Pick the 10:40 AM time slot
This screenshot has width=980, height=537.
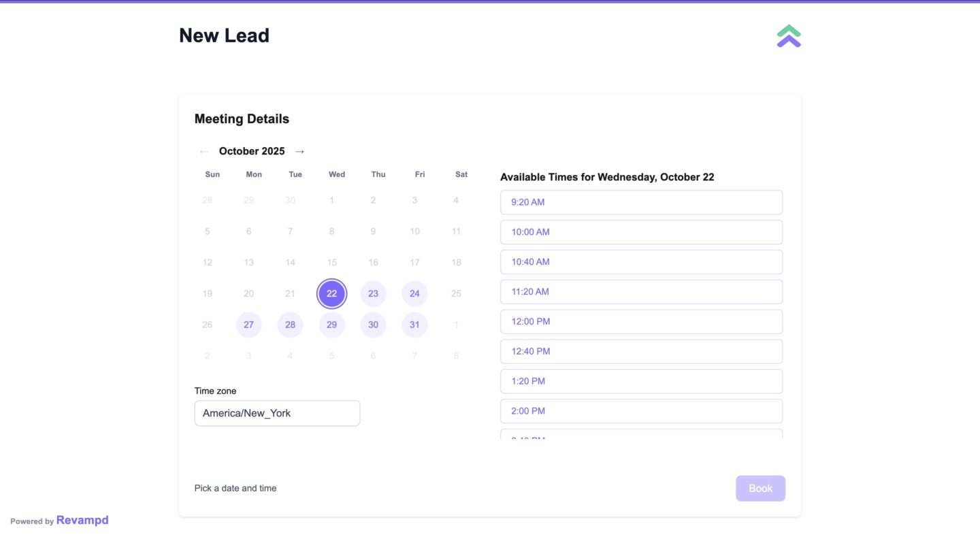pos(641,262)
